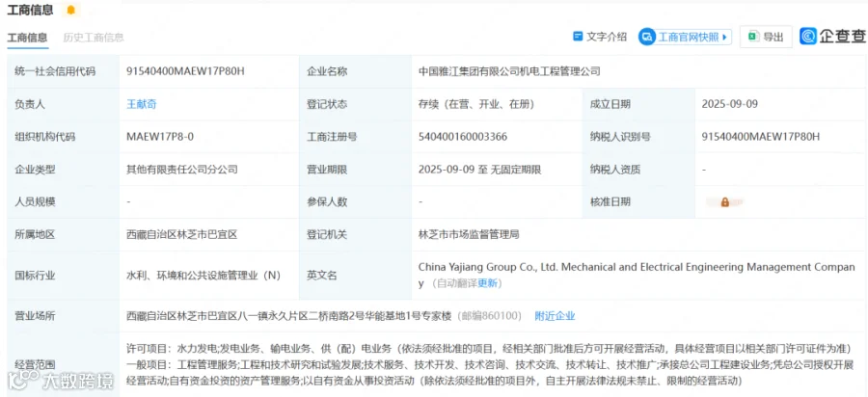
Task: Select 91540400MAEW17P80H in 纳税人识别号 row
Action: (x=761, y=137)
